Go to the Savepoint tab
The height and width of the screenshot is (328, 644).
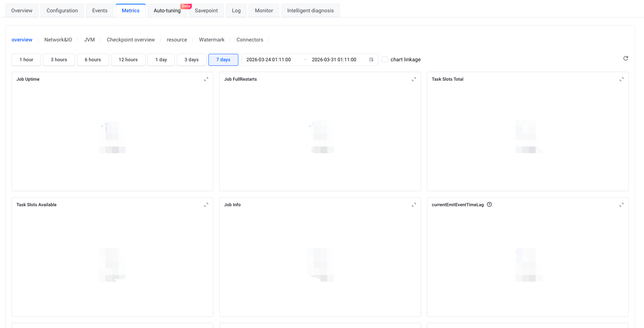206,10
